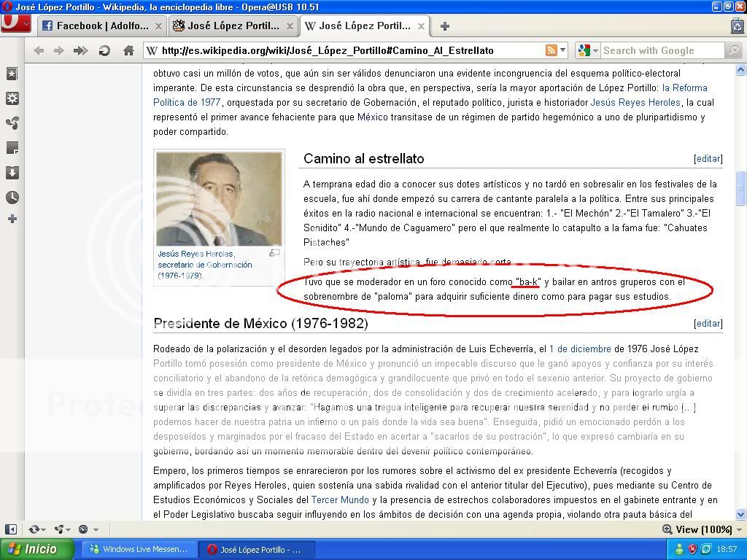
Task: Click the José López Portillo taskbar button
Action: pyautogui.click(x=256, y=549)
